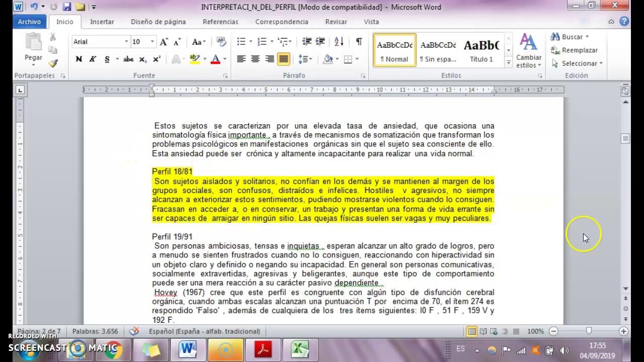Viewport: 644px width, 362px height.
Task: Open the borders dropdown arrow
Action: pyautogui.click(x=357, y=59)
